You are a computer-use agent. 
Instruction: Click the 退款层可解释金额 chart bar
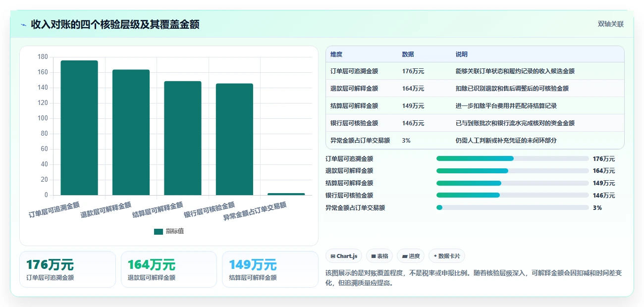131,132
